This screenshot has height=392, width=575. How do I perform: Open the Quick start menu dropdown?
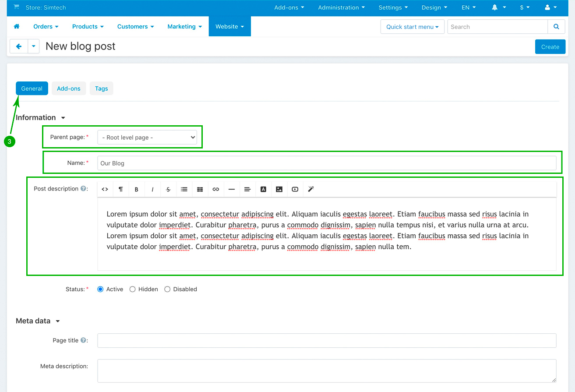pos(412,27)
